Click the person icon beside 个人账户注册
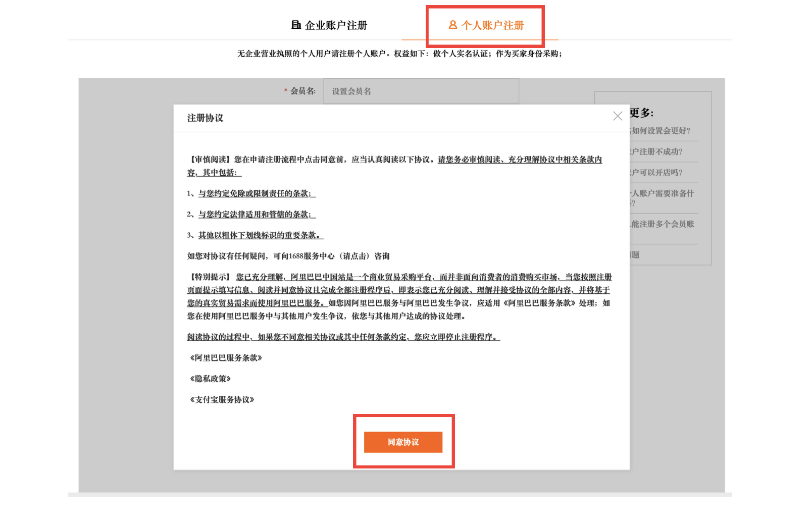 [453, 25]
